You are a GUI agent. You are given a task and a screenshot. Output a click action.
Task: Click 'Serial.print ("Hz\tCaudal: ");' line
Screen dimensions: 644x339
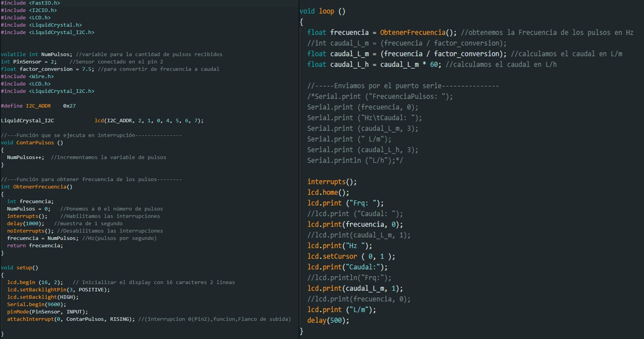365,118
